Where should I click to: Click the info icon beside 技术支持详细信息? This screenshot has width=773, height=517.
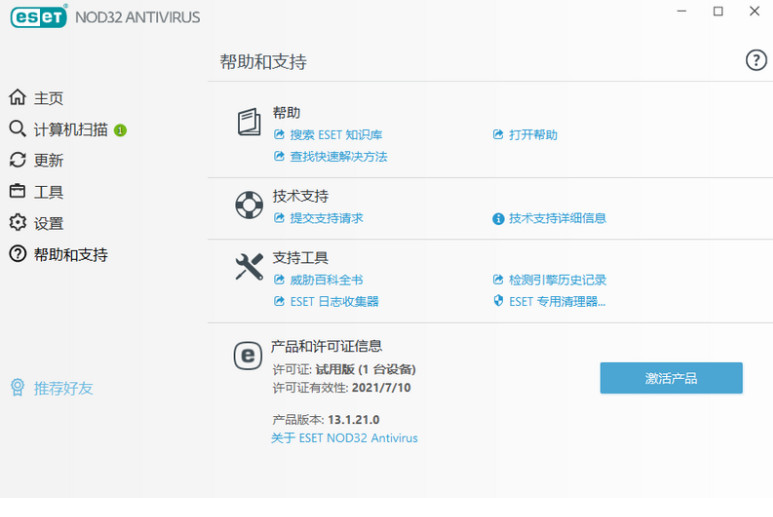tap(498, 218)
